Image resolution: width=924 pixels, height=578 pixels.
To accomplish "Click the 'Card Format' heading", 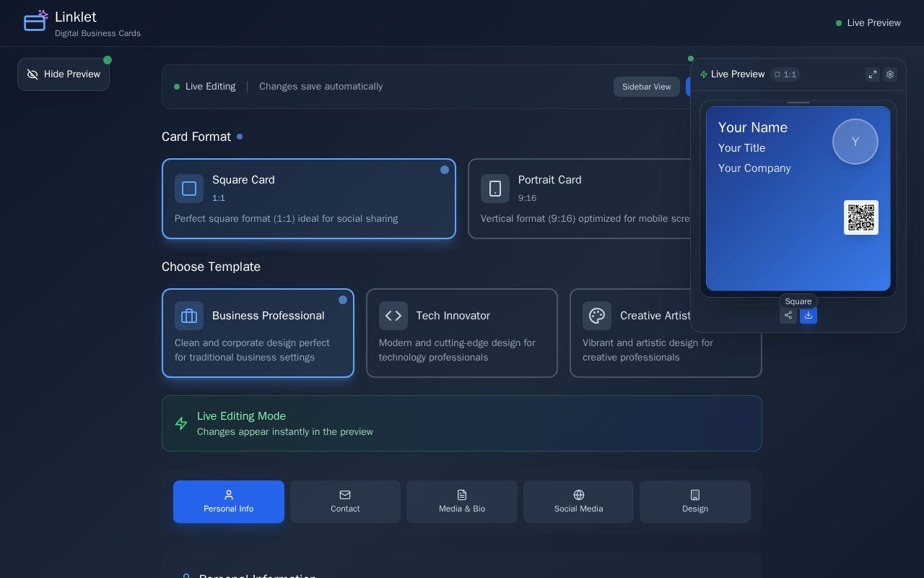I will [196, 137].
